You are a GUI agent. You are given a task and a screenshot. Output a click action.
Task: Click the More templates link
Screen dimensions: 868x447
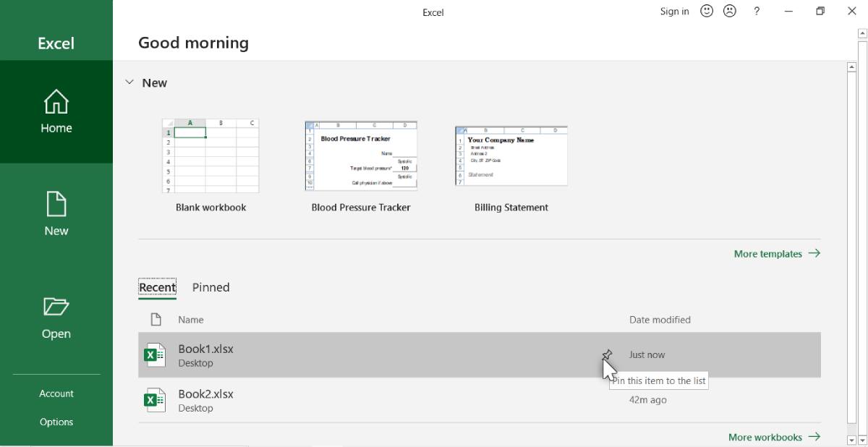coord(777,254)
